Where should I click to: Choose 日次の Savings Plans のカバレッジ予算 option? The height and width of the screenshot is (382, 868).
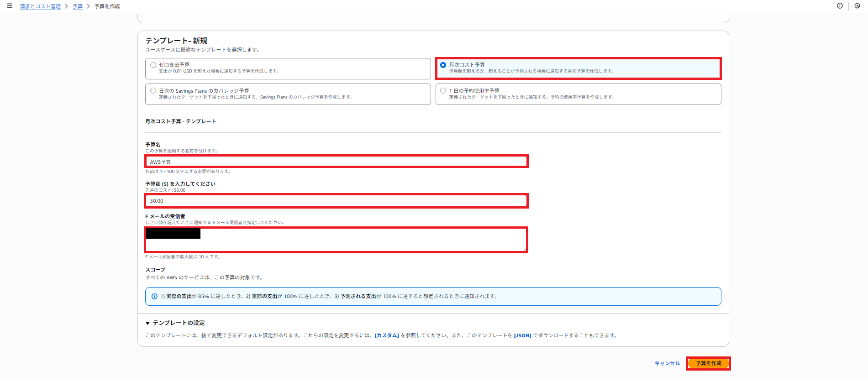click(153, 91)
